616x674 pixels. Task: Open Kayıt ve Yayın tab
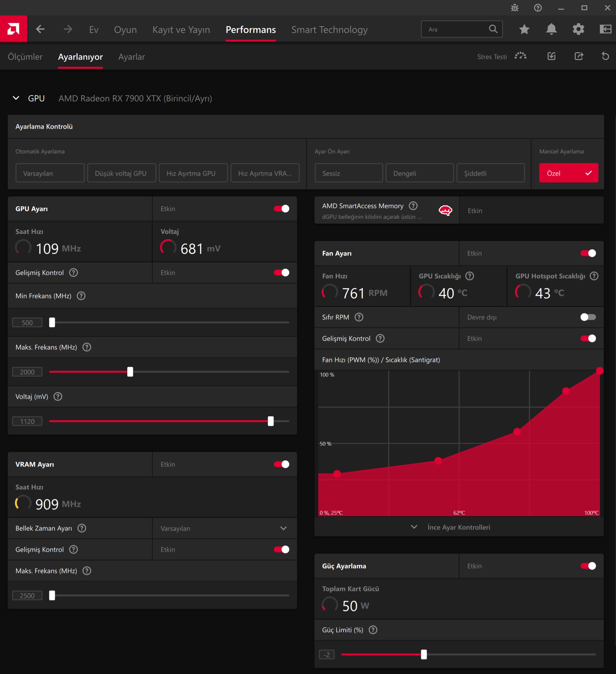pyautogui.click(x=181, y=30)
